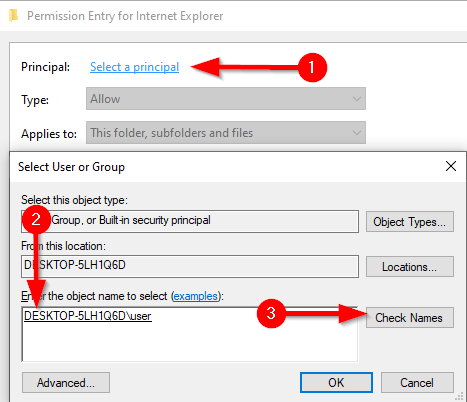This screenshot has height=402, width=467.
Task: Click inside the object name text box
Action: coord(190,334)
